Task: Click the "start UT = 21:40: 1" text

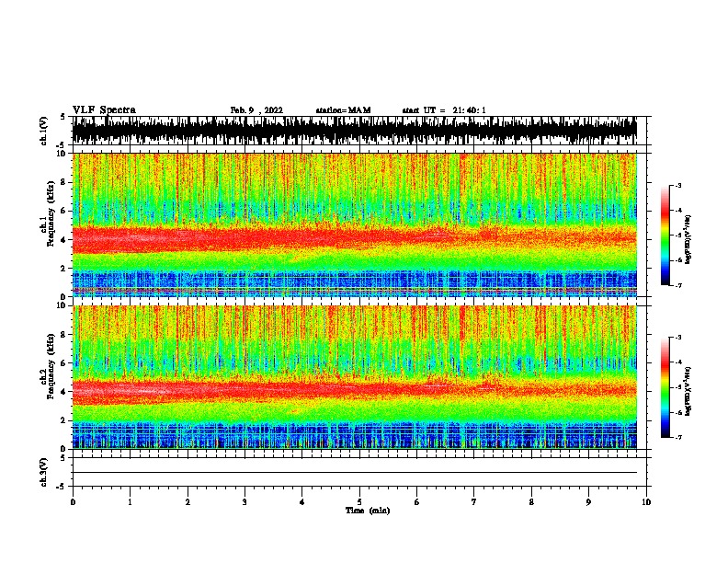Action: pyautogui.click(x=444, y=110)
